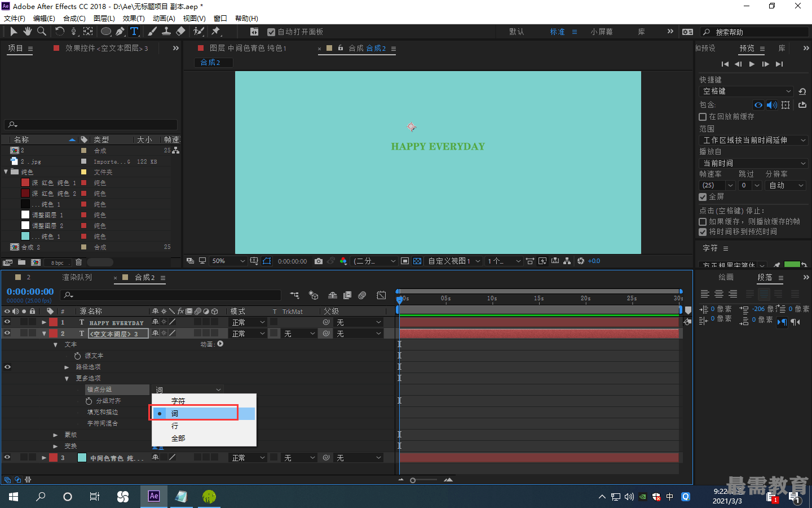Click the Play button in Preview panel
812x508 pixels.
[x=752, y=64]
